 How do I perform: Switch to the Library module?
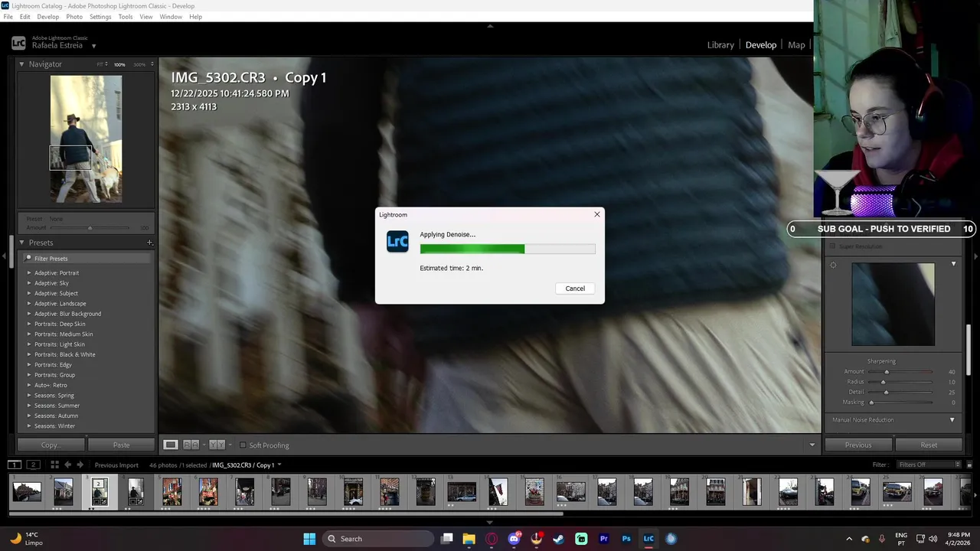coord(720,45)
